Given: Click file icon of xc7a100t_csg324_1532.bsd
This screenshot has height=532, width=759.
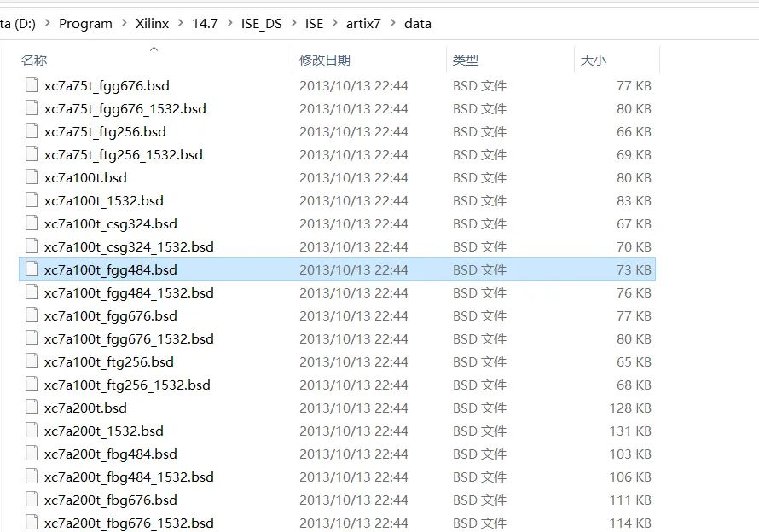Looking at the screenshot, I should [32, 246].
